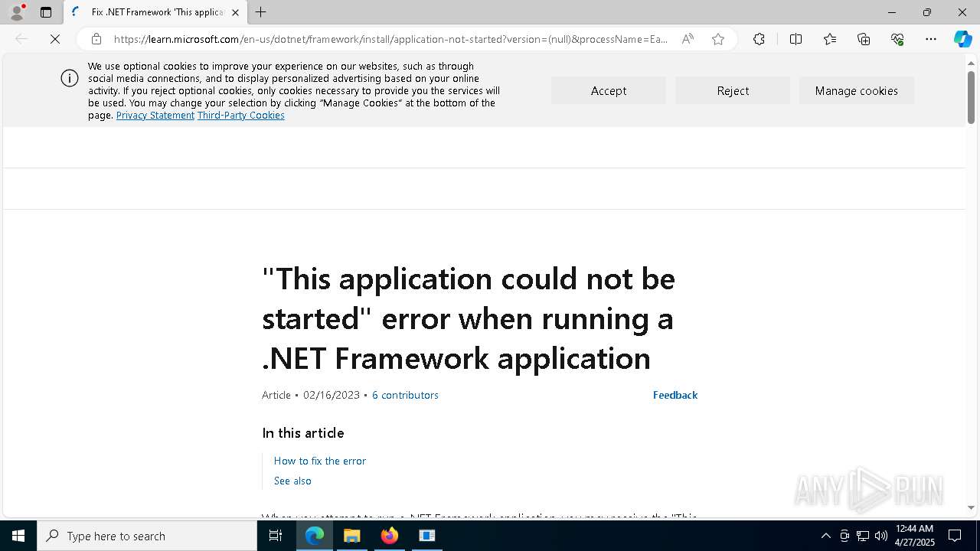Launch Firefox from taskbar
980x551 pixels.
pyautogui.click(x=390, y=536)
